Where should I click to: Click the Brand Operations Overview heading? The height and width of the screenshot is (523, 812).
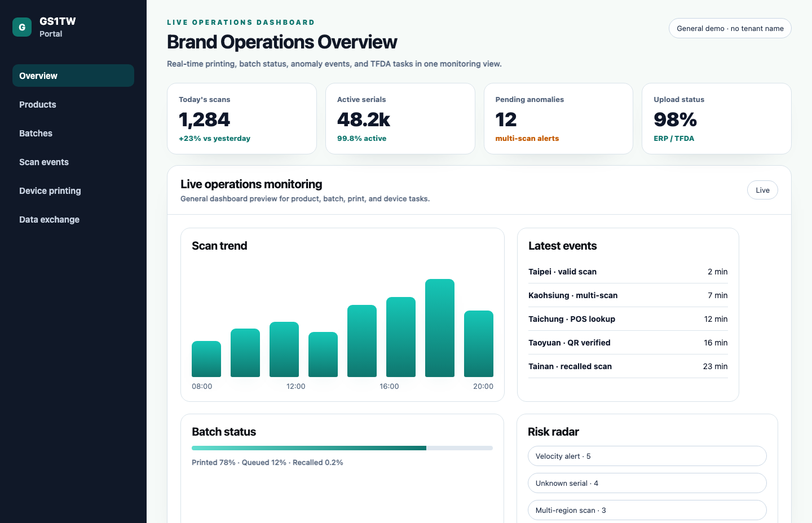click(x=282, y=42)
